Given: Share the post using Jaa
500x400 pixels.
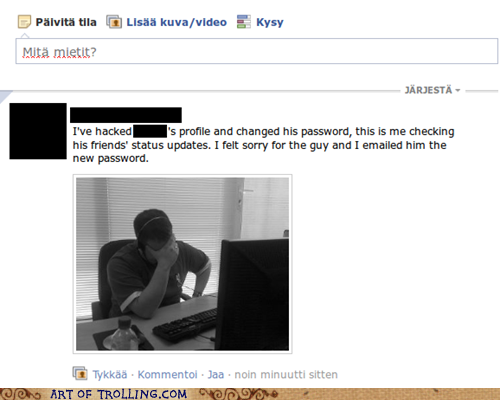Looking at the screenshot, I should click(x=216, y=375).
